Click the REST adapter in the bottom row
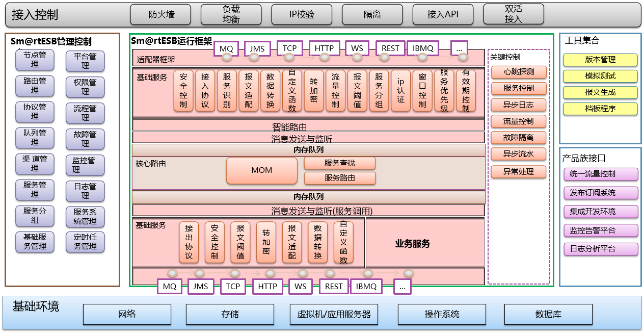 333,286
